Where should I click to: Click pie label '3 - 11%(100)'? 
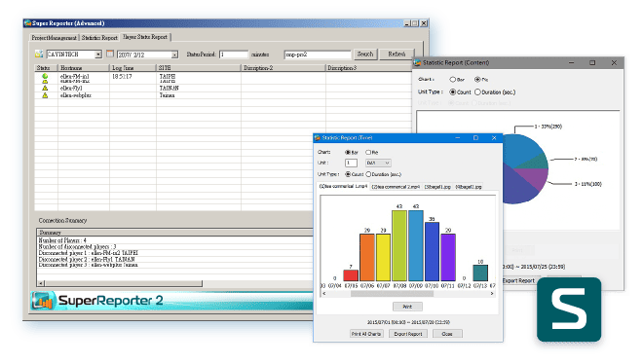tap(588, 184)
